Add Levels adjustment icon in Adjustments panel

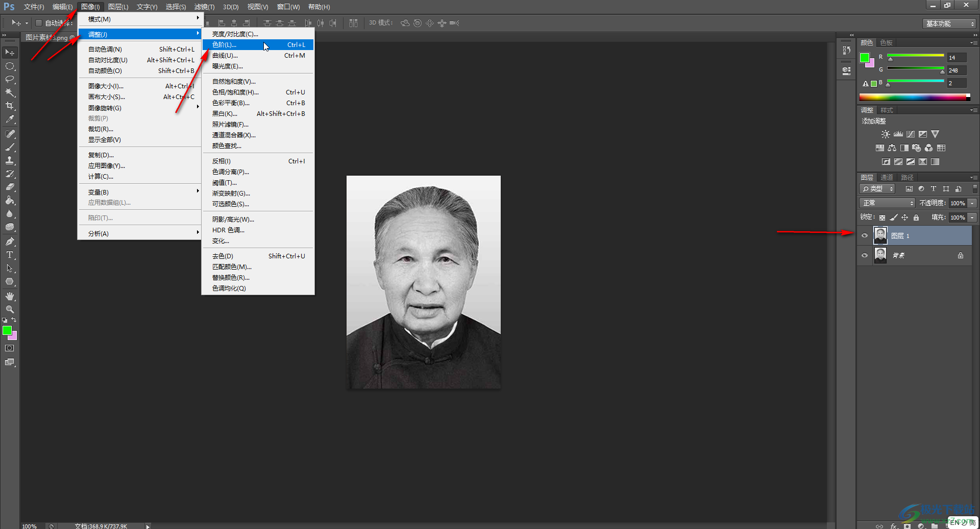(898, 134)
